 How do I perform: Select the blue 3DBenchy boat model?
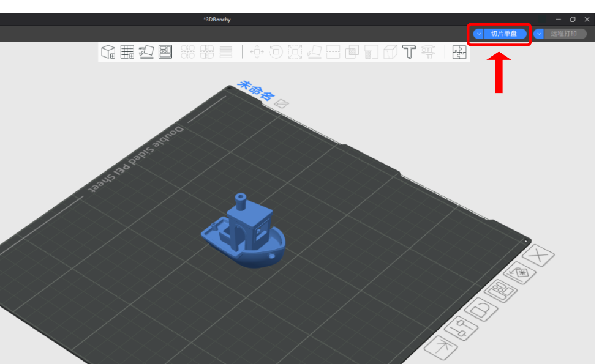244,231
